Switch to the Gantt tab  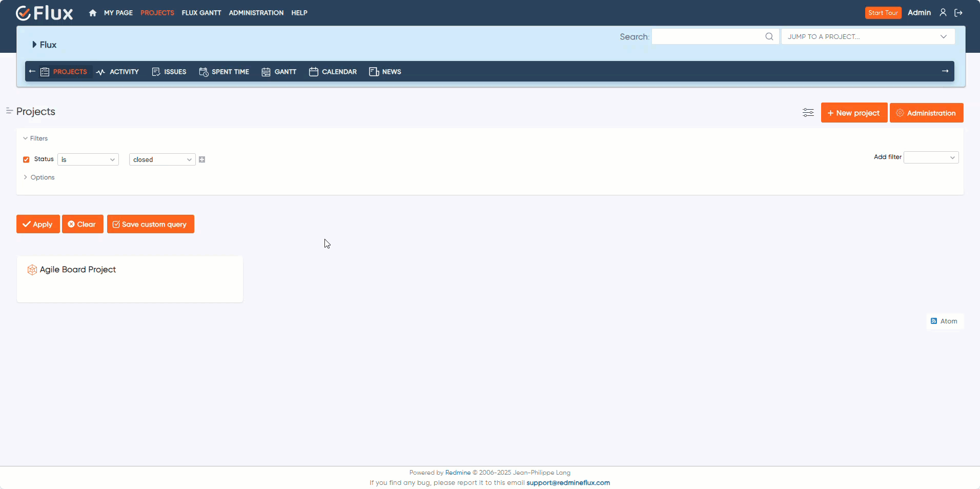tap(279, 72)
